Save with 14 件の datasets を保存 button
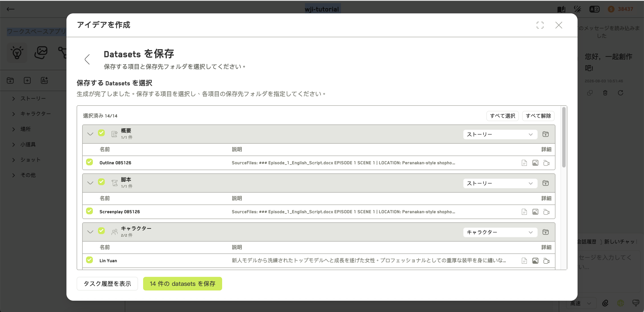The height and width of the screenshot is (312, 644). [183, 284]
